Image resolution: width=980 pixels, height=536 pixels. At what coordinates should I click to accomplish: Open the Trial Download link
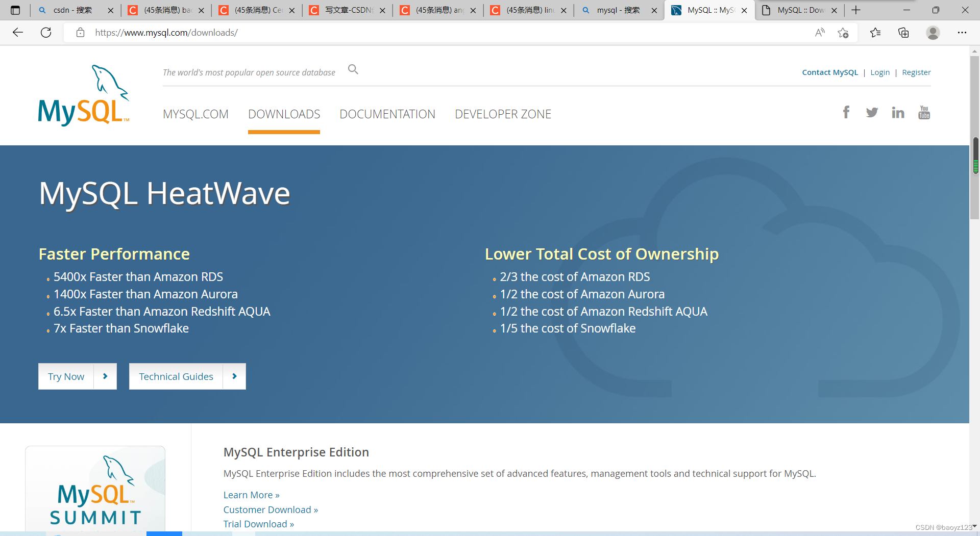(258, 524)
